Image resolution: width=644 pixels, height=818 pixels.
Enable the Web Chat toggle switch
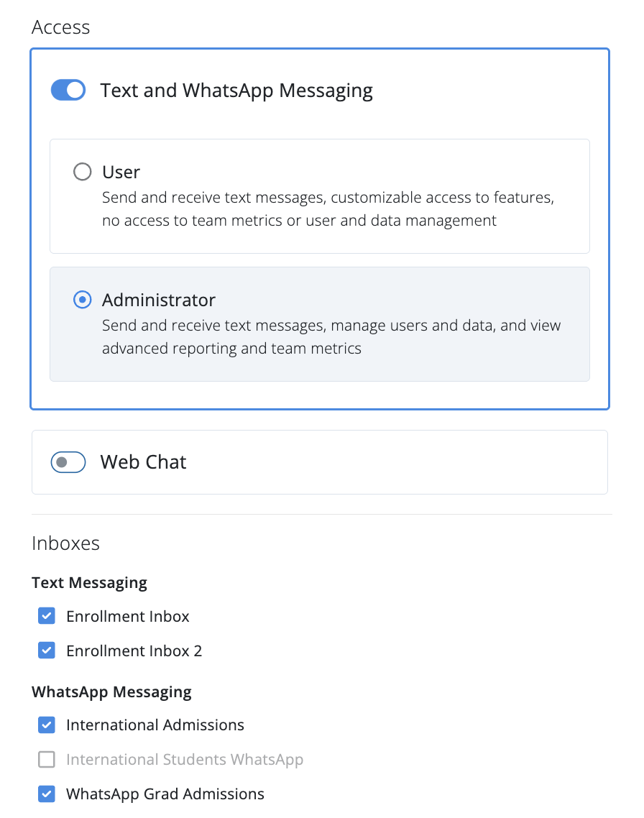68,462
